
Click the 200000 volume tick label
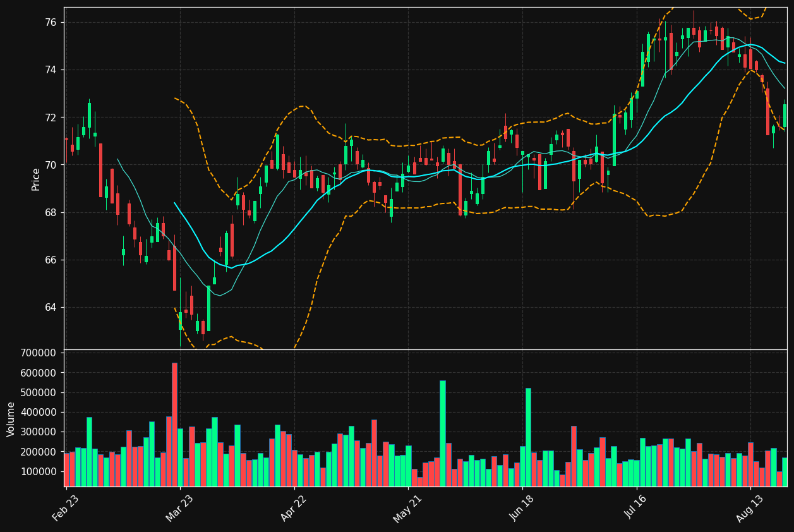[39, 452]
